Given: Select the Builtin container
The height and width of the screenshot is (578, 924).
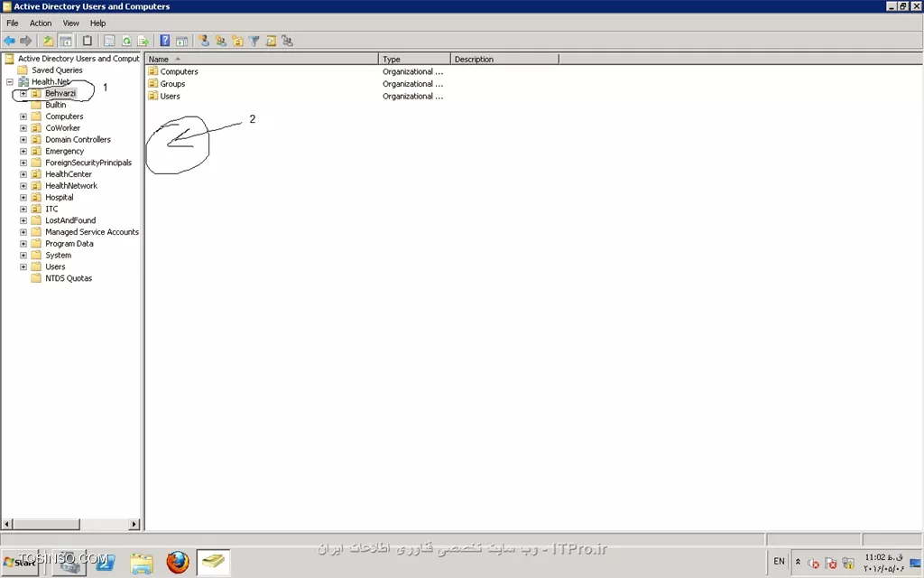Looking at the screenshot, I should pos(55,105).
